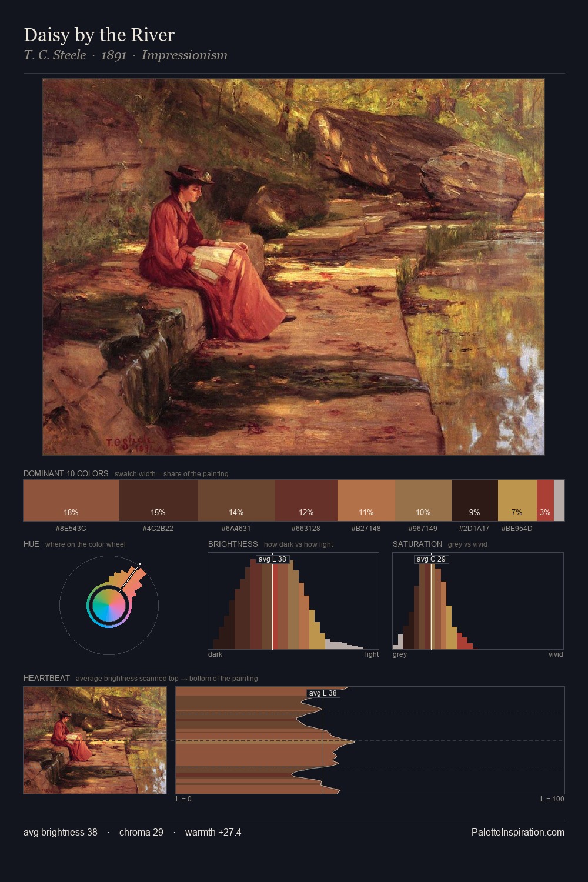Click the hex code #B27148
Screen dimensions: 588x882
click(366, 529)
